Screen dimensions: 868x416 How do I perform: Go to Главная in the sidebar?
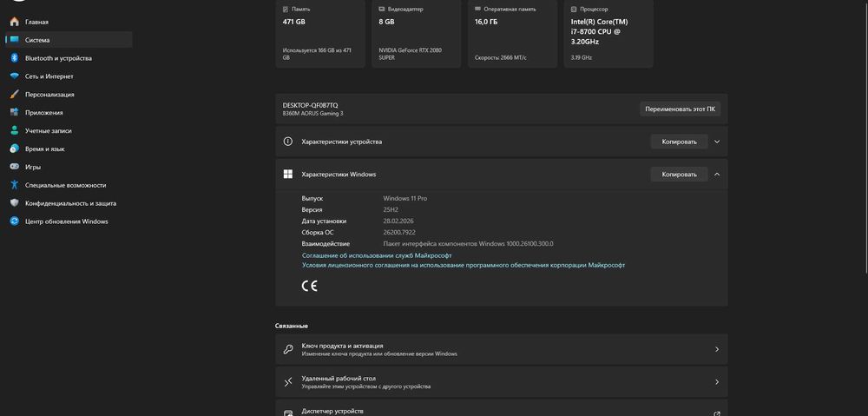[x=36, y=22]
